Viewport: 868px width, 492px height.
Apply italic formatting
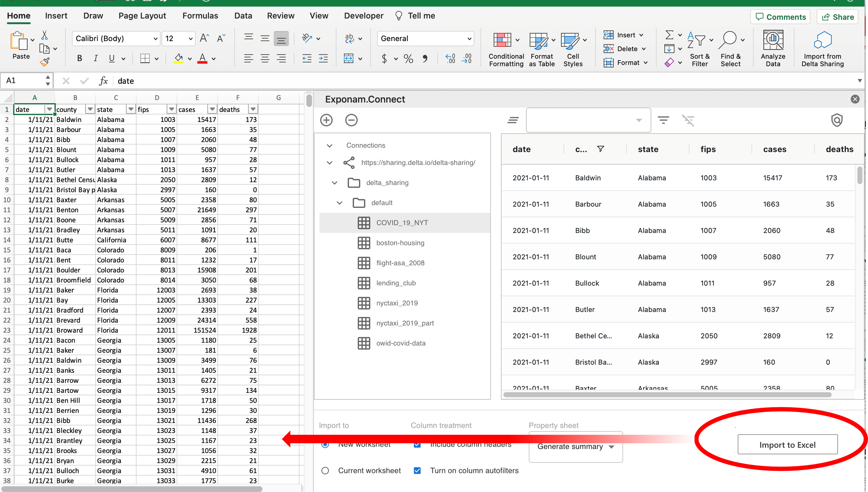pos(96,58)
